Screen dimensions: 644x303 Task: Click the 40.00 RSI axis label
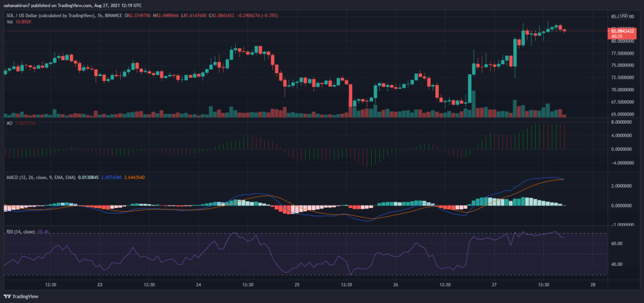coord(616,265)
